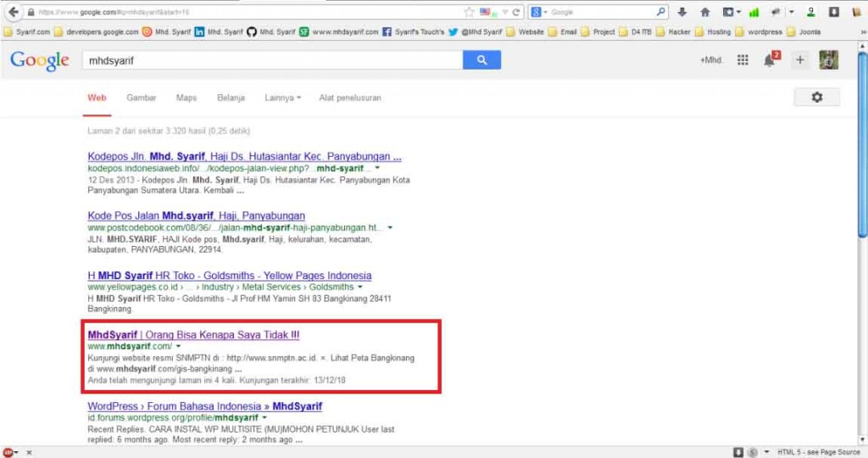Open the GitHub Mhd. Syarif bookmark

(270, 32)
